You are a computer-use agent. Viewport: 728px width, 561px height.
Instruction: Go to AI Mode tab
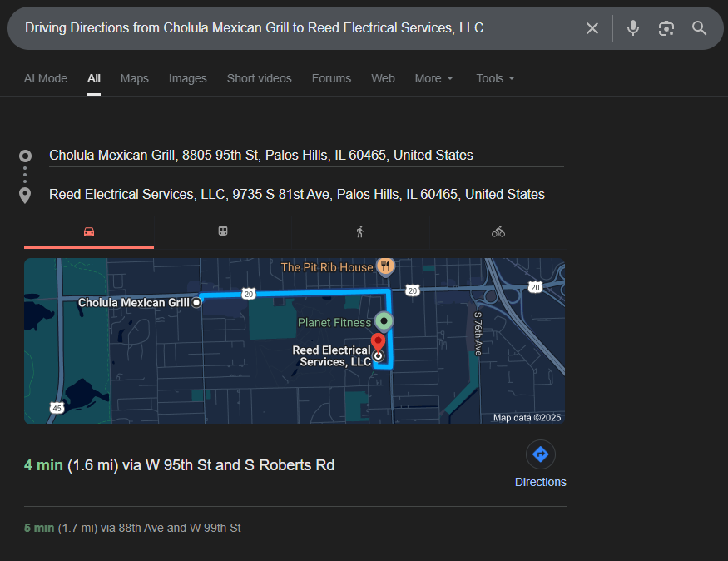[x=45, y=78]
